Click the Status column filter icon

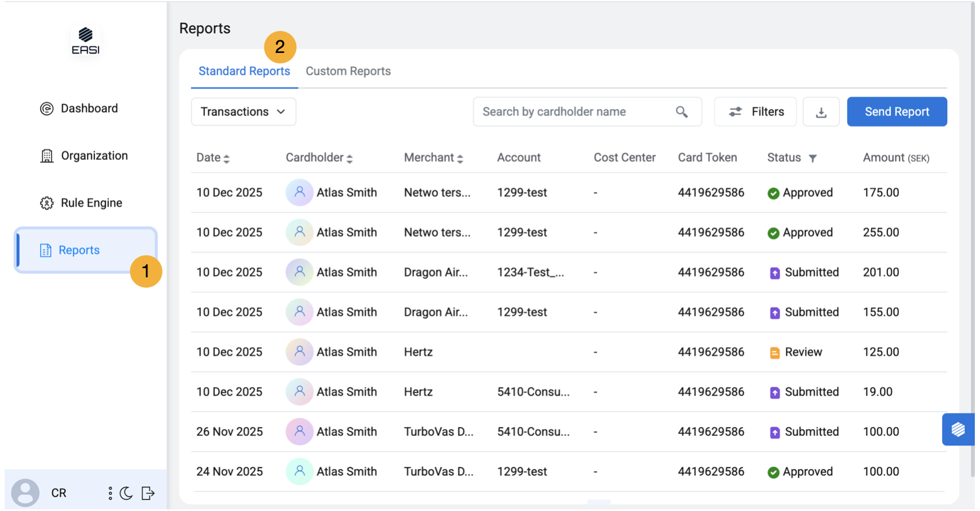coord(812,158)
